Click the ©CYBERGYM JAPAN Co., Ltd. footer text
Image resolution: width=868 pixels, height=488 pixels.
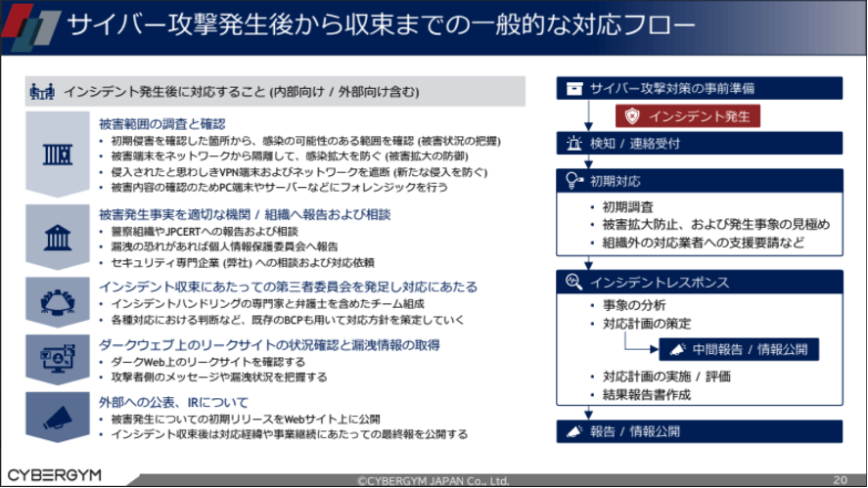coord(433,480)
